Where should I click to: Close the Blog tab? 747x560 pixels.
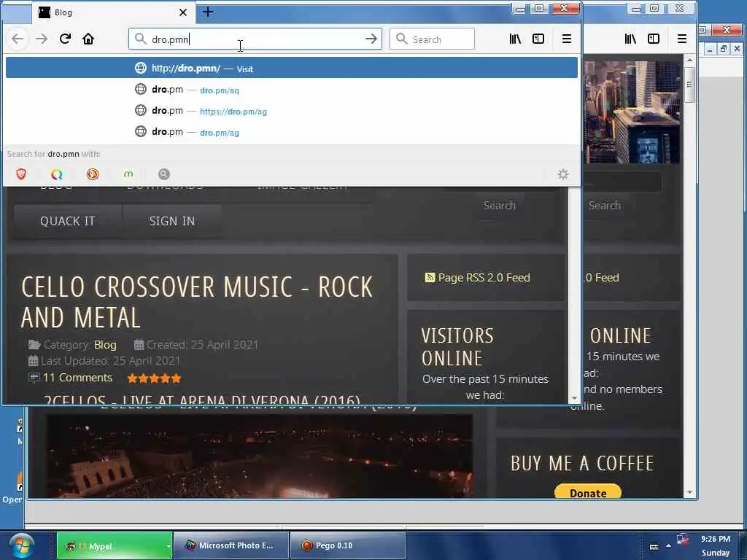coord(183,13)
